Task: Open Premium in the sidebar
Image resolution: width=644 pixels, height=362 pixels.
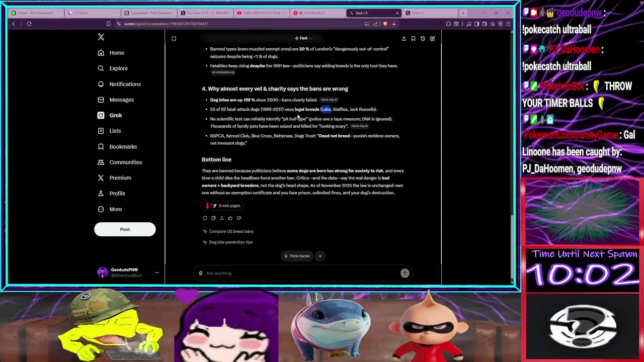Action: pos(114,177)
